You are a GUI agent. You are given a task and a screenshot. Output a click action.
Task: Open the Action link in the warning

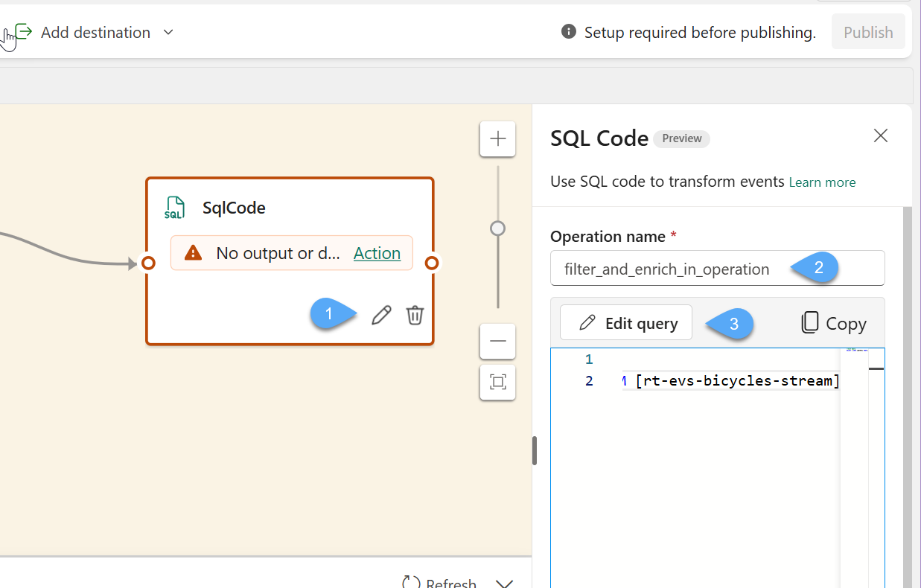coord(377,253)
